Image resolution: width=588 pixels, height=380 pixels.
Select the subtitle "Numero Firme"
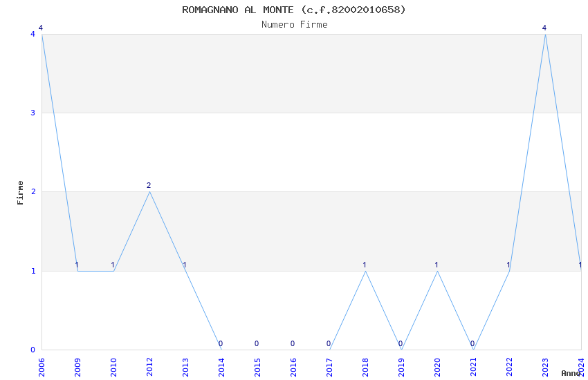[x=295, y=25]
